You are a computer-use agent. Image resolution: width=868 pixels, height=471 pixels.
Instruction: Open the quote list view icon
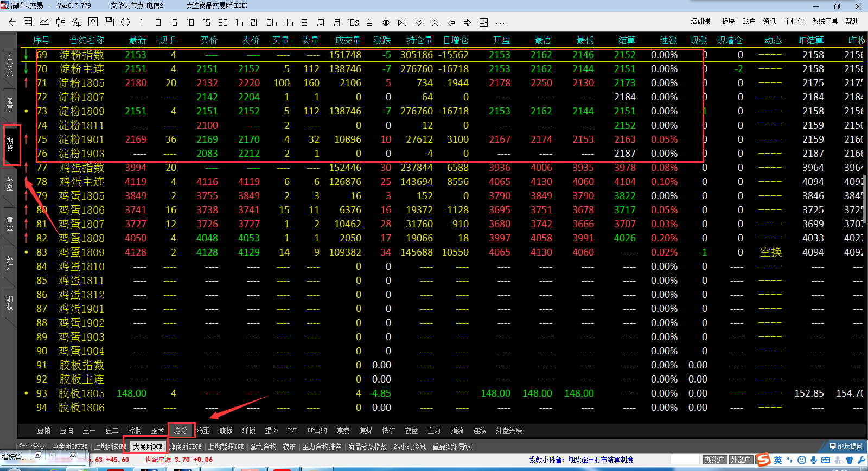click(x=28, y=22)
